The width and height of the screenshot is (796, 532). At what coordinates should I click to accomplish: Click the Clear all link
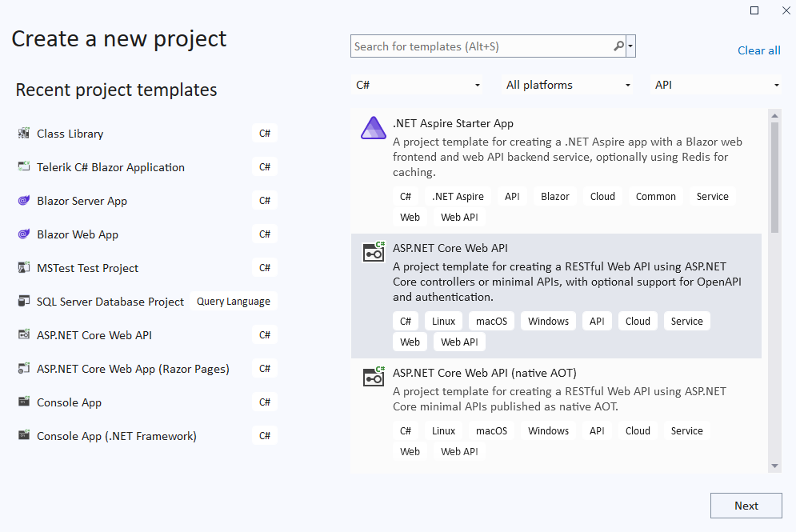(x=758, y=50)
